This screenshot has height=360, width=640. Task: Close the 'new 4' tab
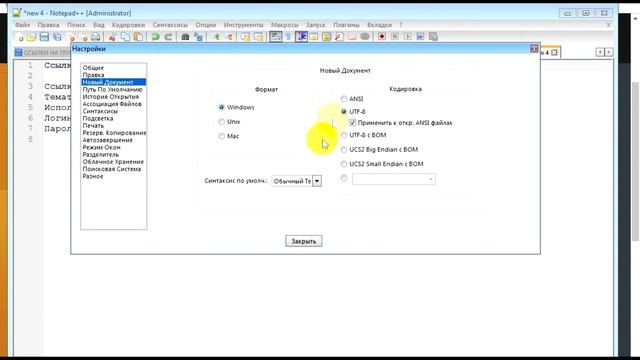[x=554, y=52]
